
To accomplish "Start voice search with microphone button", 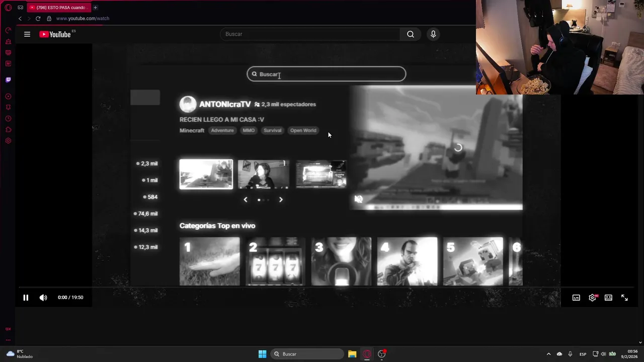I will pos(433,34).
